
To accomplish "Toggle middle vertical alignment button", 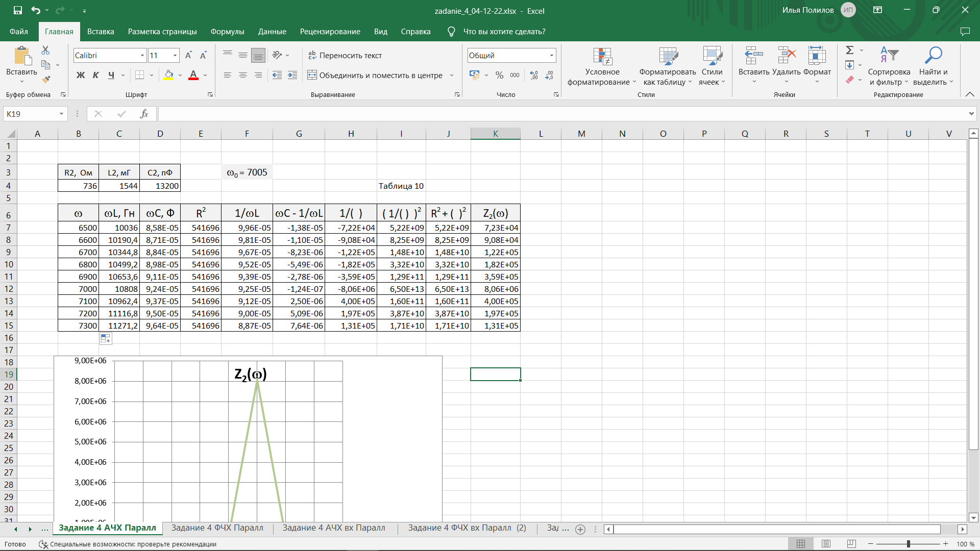I will click(x=243, y=55).
